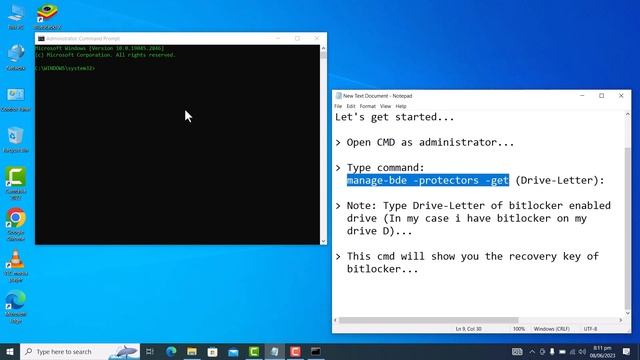Click highlighted 'manage-bde -protectors -get' text
640x360 pixels.
click(x=428, y=180)
